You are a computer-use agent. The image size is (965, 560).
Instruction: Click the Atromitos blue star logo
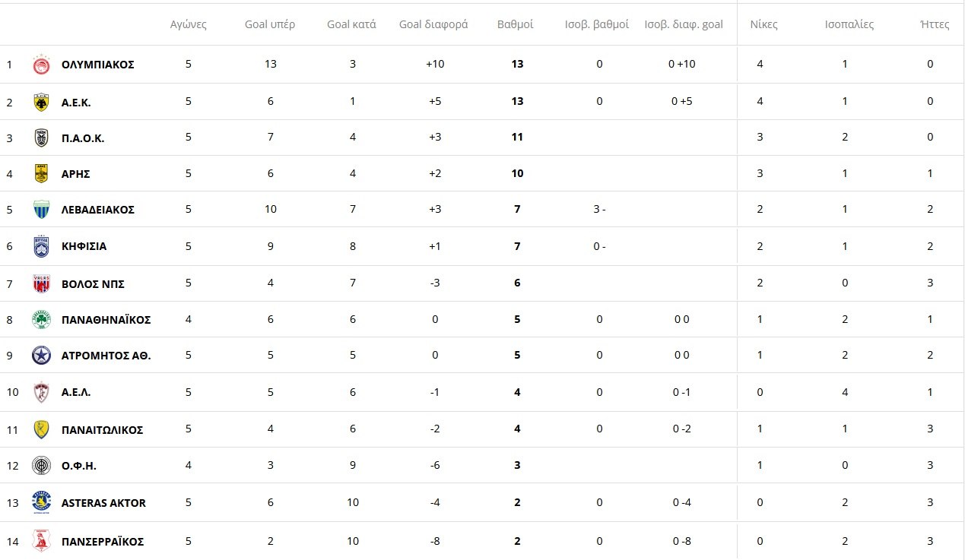(x=41, y=356)
